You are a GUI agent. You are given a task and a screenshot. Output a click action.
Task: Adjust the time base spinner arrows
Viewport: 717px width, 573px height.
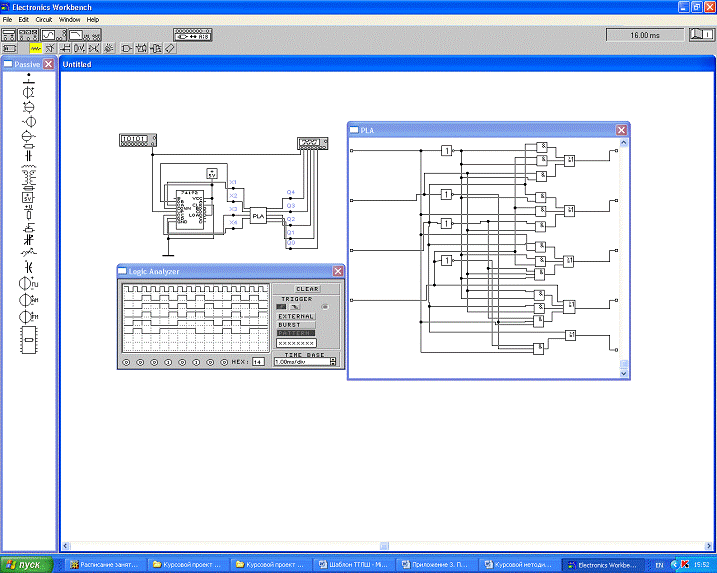[x=334, y=361]
